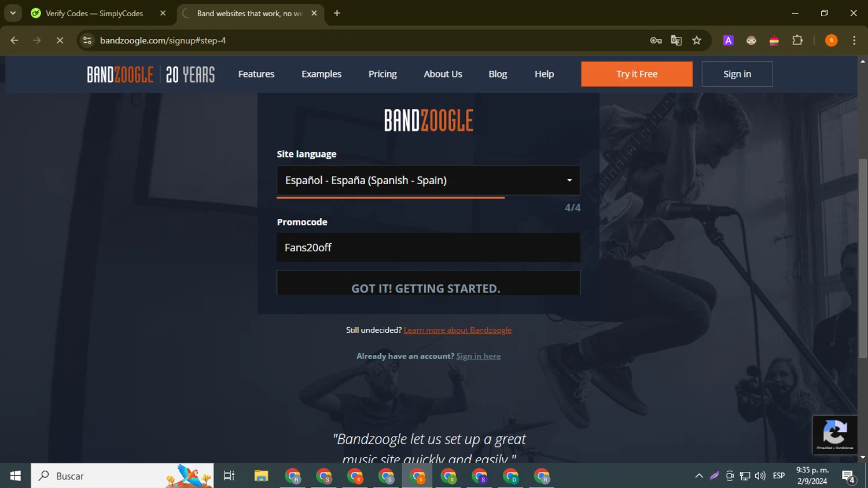Open the face-with-glasses extension icon
The height and width of the screenshot is (488, 868).
pyautogui.click(x=751, y=41)
